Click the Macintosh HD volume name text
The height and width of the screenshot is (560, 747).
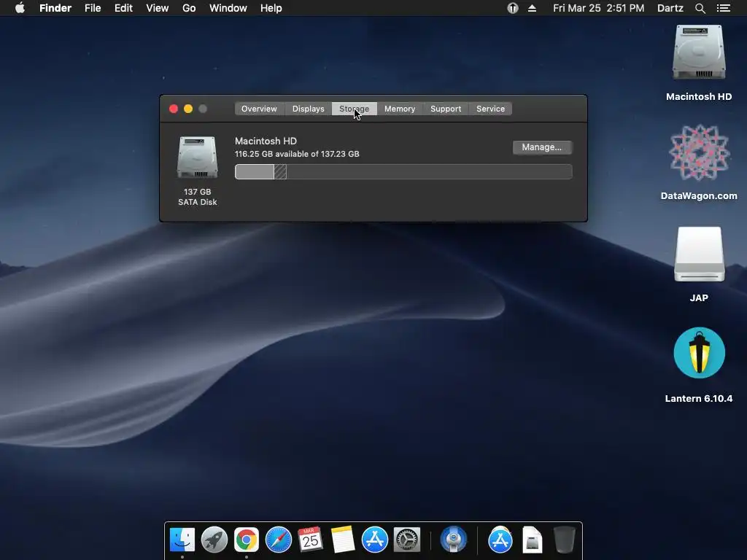(266, 141)
